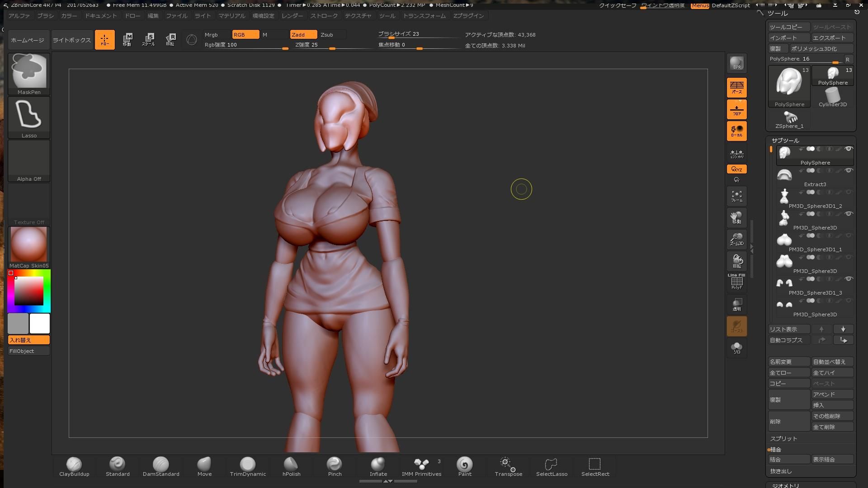This screenshot has width=868, height=488.
Task: Click the white secondary color swatch
Action: point(40,324)
